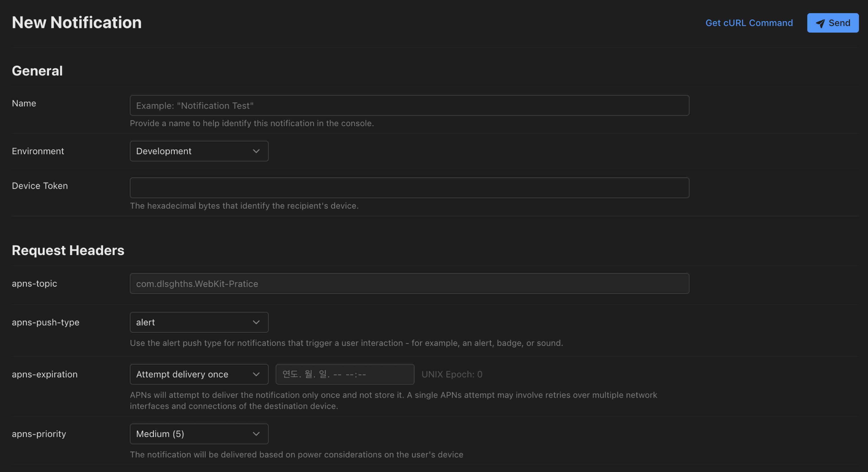868x472 pixels.
Task: Click the alert push type description text
Action: (x=347, y=343)
